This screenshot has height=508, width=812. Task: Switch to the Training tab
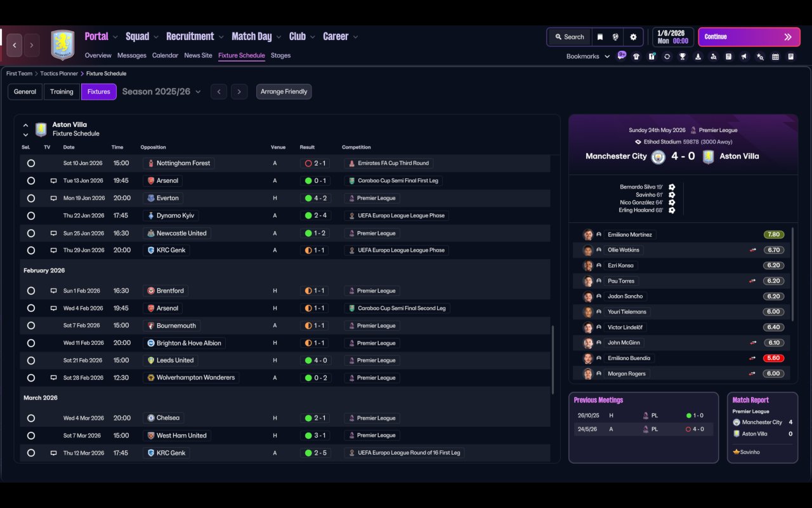[62, 91]
